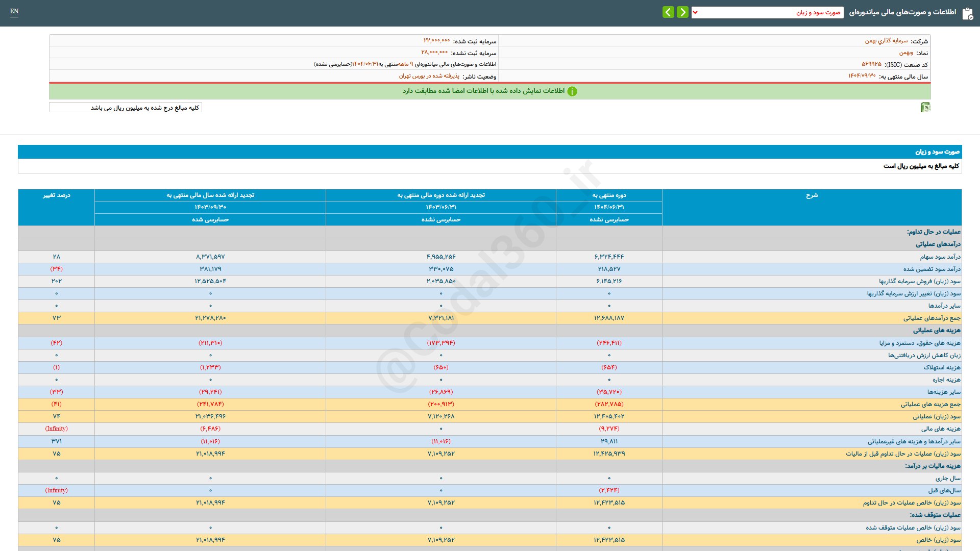Viewport: 980px width, 551px height.
Task: Click the green left arrow button
Action: 668,12
